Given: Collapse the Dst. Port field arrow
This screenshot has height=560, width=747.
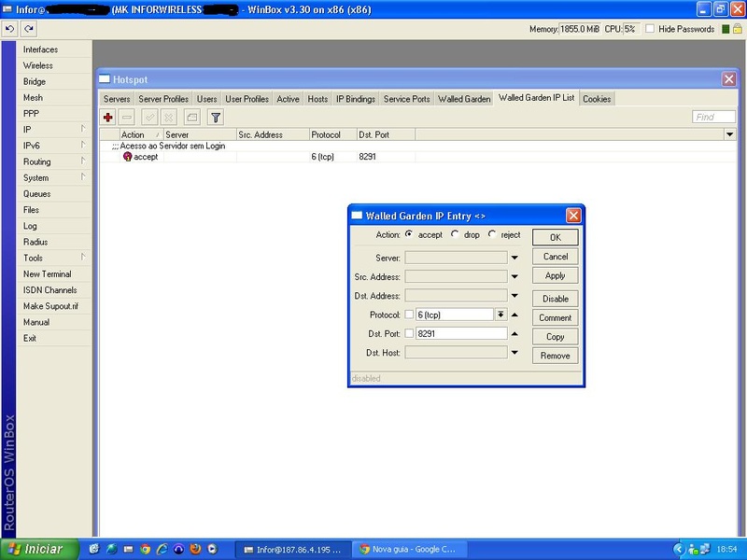Looking at the screenshot, I should [514, 333].
